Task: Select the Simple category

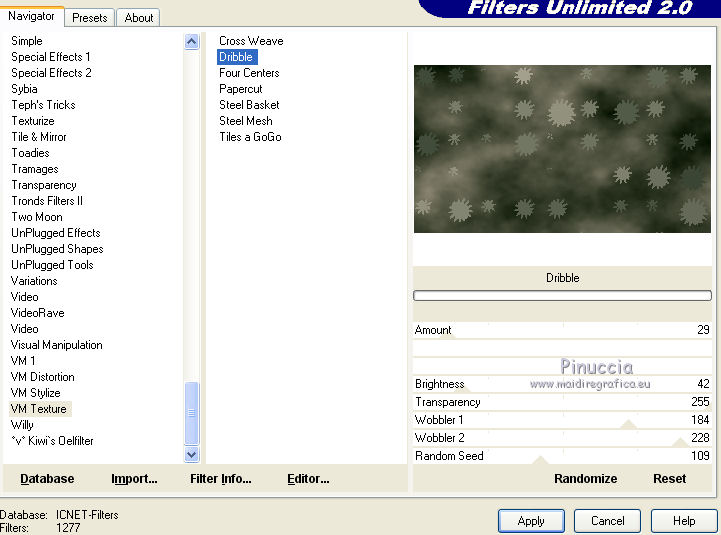Action: coord(27,41)
